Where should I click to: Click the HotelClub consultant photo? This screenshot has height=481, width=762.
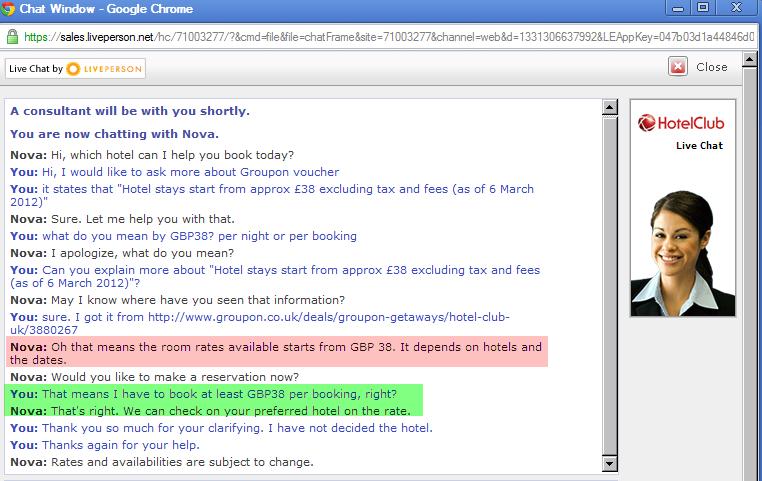683,253
